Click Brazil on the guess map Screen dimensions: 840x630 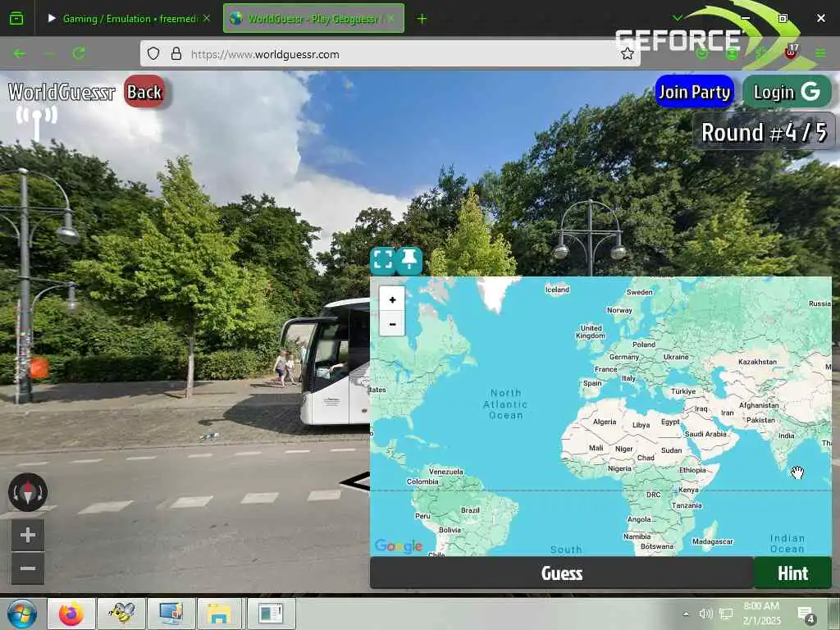470,510
